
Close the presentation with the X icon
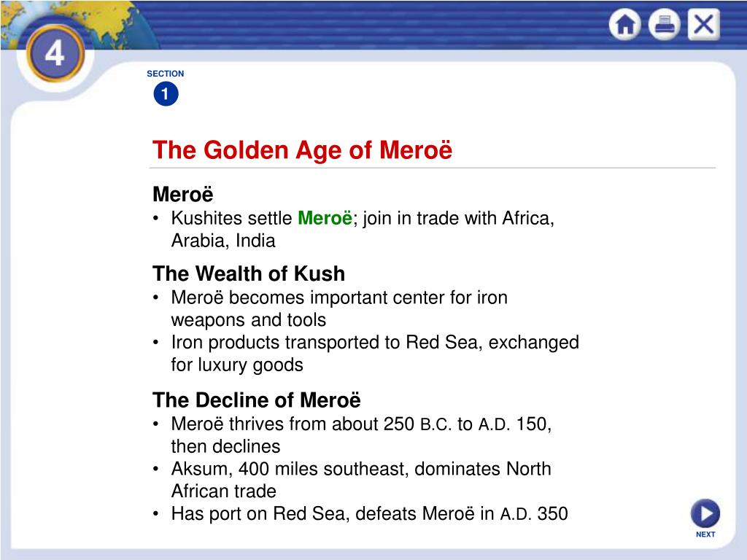pyautogui.click(x=704, y=24)
